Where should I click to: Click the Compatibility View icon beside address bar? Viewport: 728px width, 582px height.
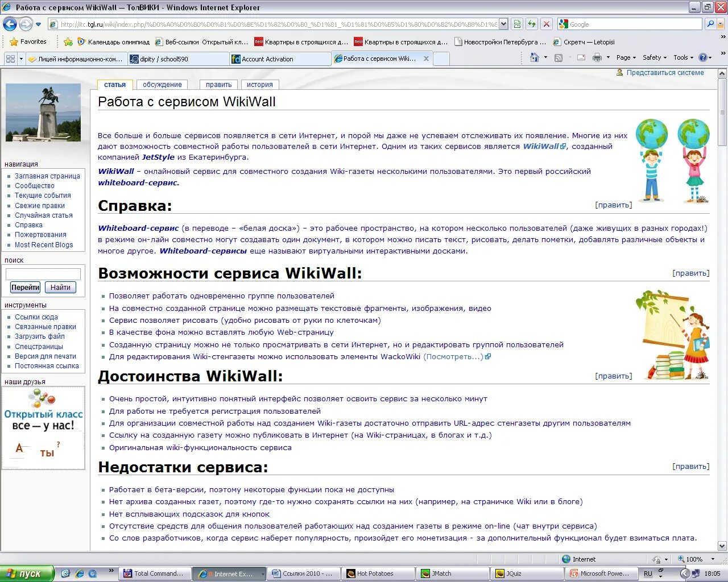click(517, 24)
